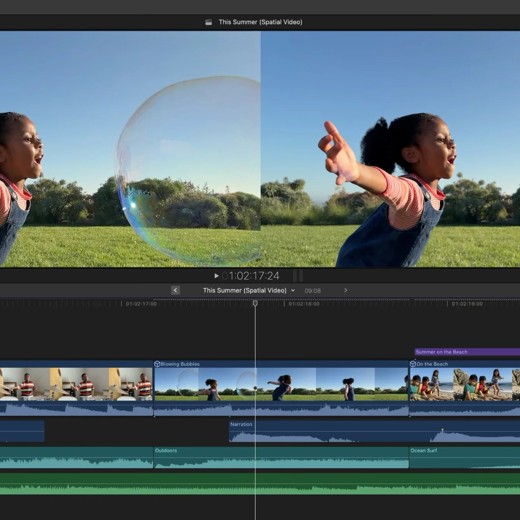Screen dimensions: 520x520
Task: Click the viewer title This Summer (Spatial Video)
Action: [x=260, y=22]
